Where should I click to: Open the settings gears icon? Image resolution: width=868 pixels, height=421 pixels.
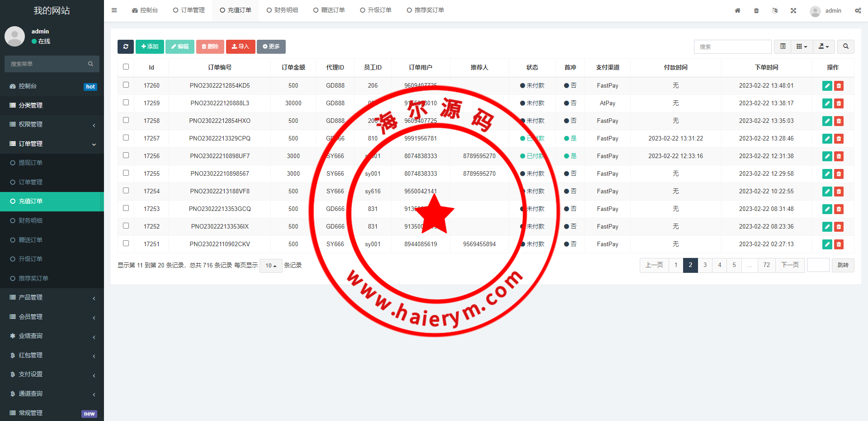pos(858,10)
